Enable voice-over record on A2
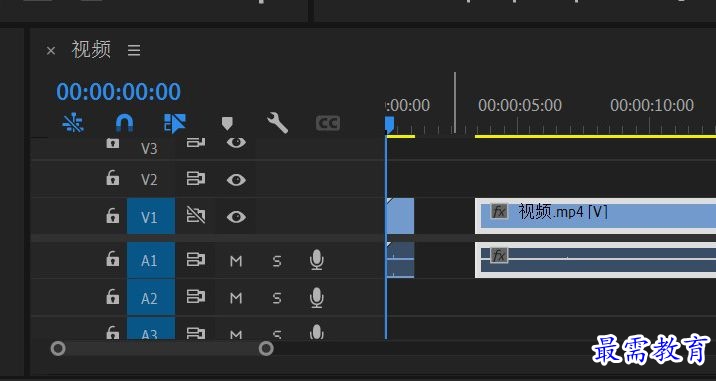Image resolution: width=716 pixels, height=381 pixels. click(x=316, y=297)
